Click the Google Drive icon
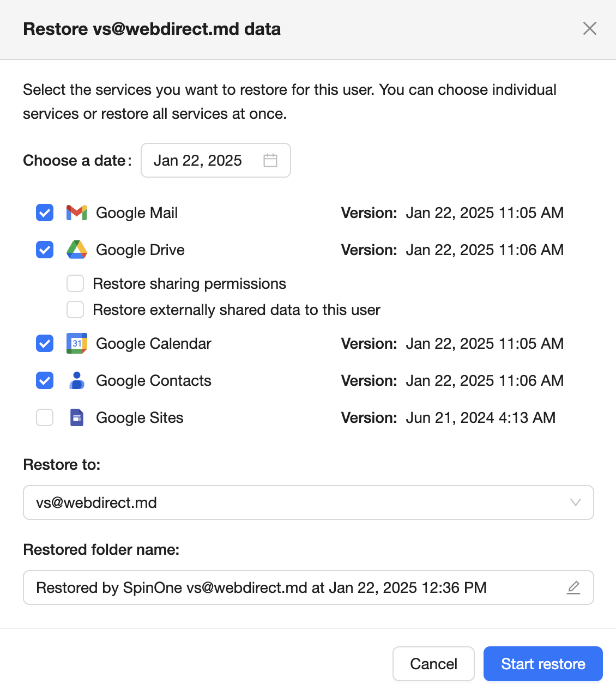The height and width of the screenshot is (691, 616). 77,250
